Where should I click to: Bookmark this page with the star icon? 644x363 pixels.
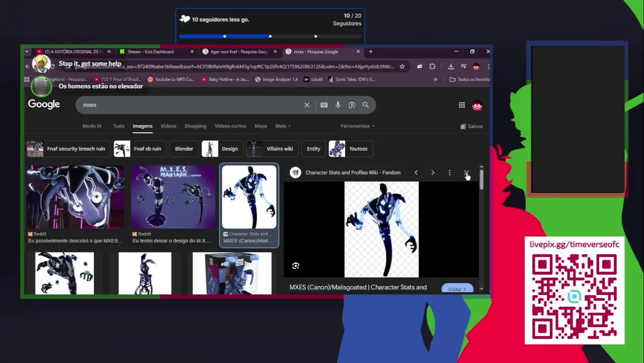tap(402, 67)
